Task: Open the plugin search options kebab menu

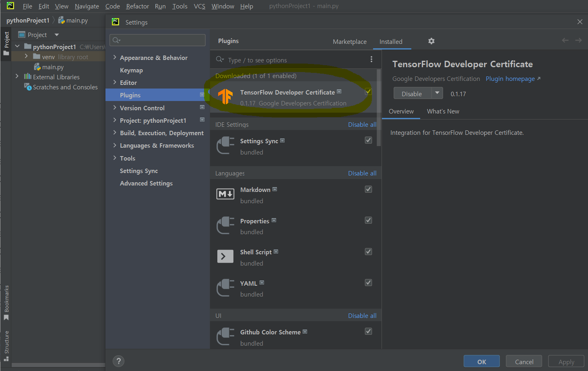Action: point(371,60)
